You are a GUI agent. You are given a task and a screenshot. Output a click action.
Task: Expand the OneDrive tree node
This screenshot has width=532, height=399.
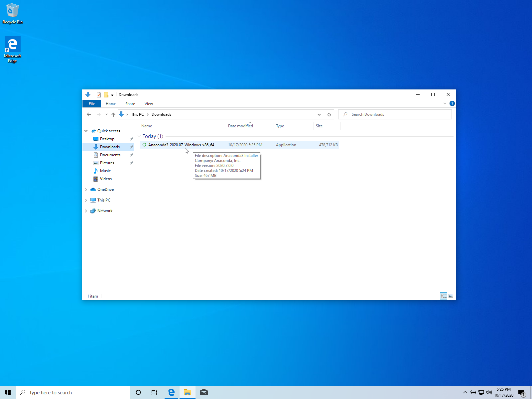point(86,190)
